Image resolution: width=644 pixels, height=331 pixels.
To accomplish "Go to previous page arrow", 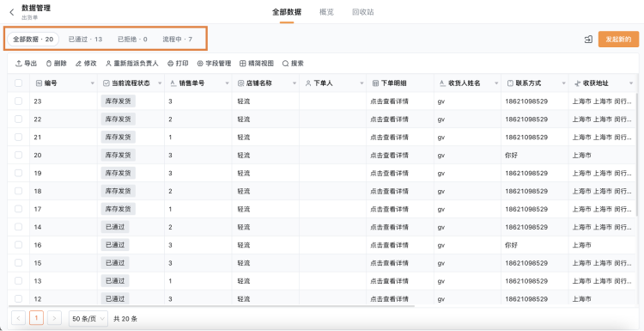I will click(19, 318).
